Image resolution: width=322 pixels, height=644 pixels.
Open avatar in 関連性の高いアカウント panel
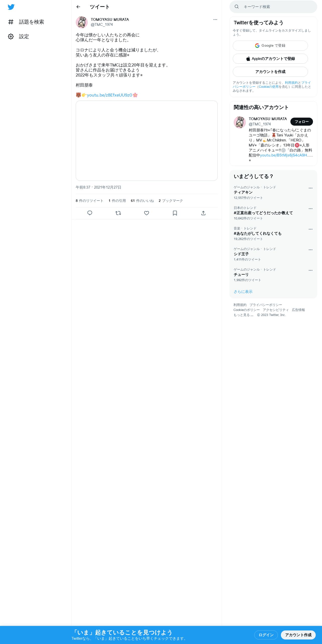240,122
